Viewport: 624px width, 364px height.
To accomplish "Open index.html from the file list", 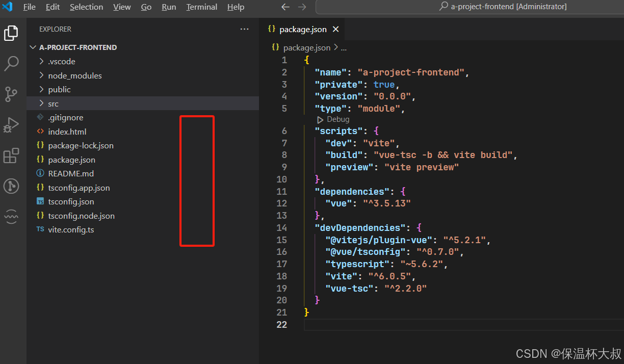I will (x=67, y=132).
